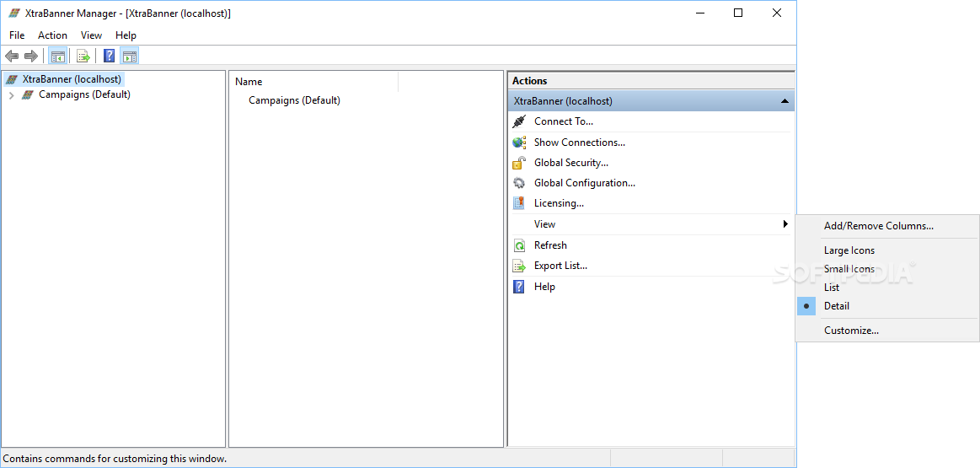Click the Connect To... action
The width and height of the screenshot is (980, 468).
click(564, 121)
